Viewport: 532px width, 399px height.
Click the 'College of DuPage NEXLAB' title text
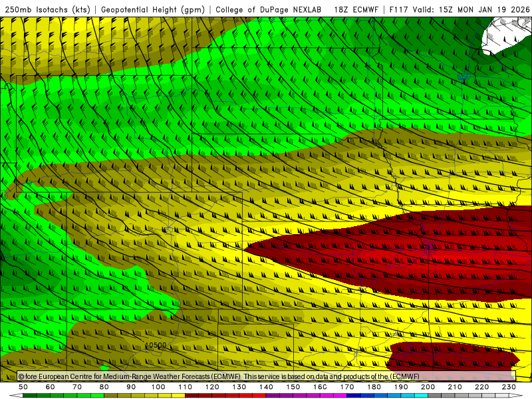tap(268, 9)
